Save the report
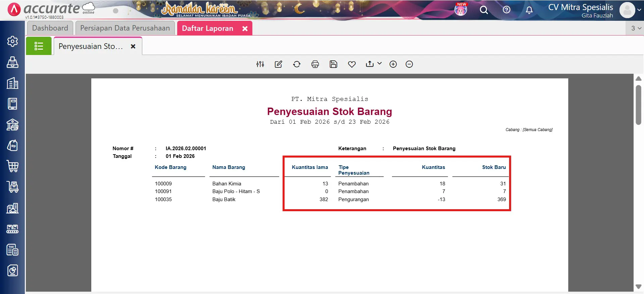 tap(333, 64)
